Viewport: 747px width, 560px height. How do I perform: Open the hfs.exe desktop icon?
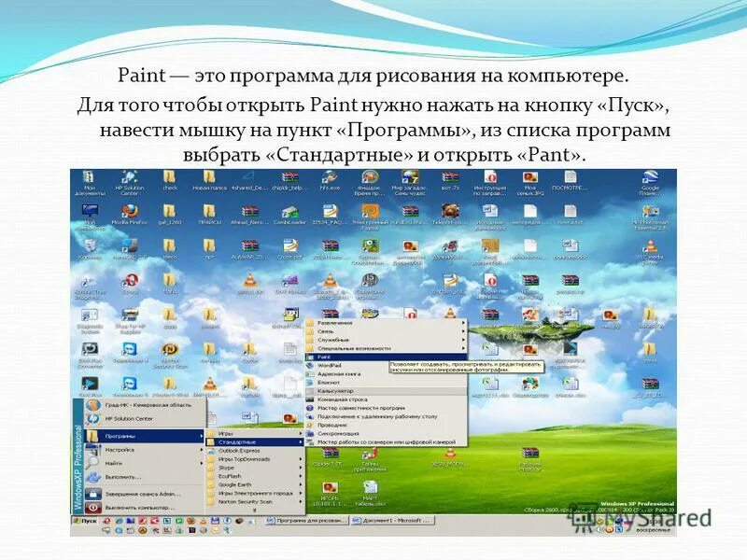click(330, 181)
